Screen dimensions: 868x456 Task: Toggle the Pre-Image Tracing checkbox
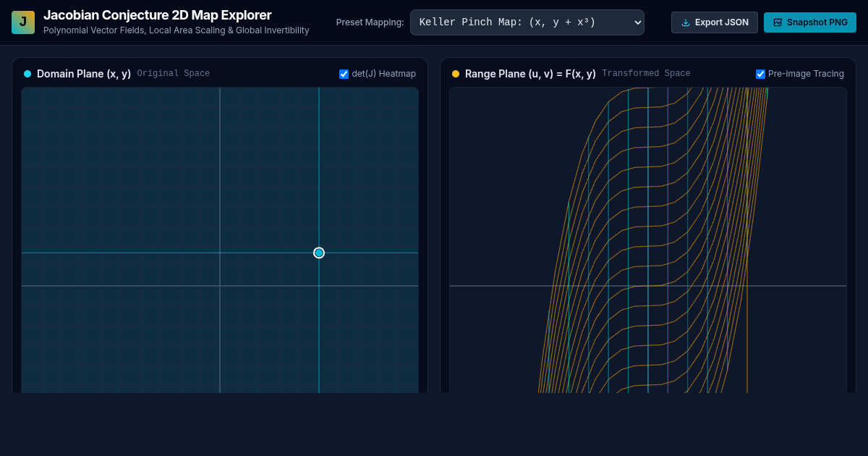click(760, 74)
